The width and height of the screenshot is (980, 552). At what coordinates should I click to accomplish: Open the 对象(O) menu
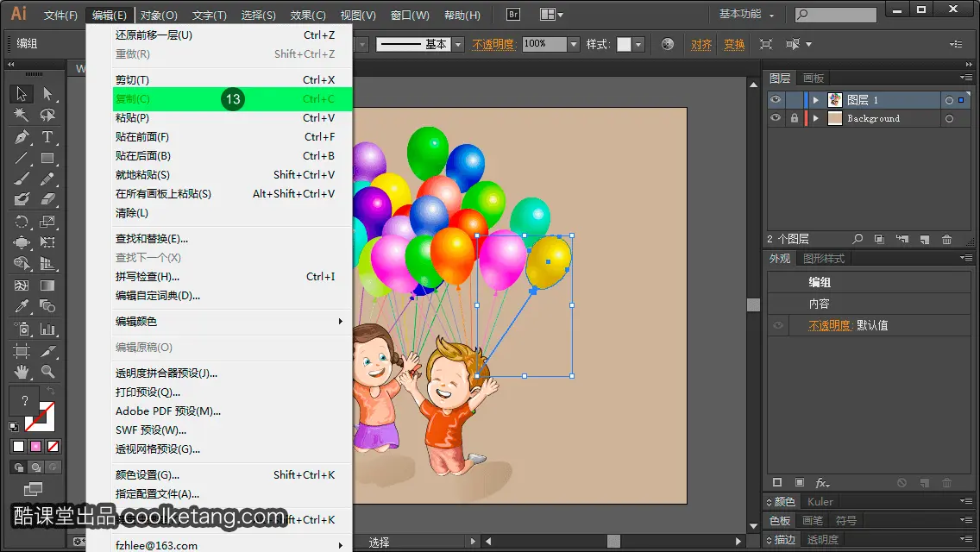pos(159,15)
